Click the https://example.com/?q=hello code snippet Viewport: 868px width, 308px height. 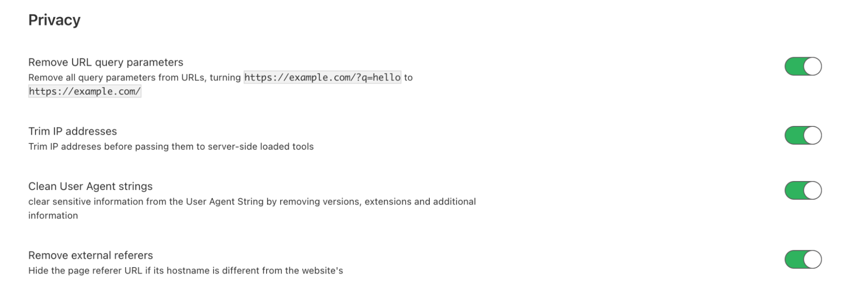[322, 78]
